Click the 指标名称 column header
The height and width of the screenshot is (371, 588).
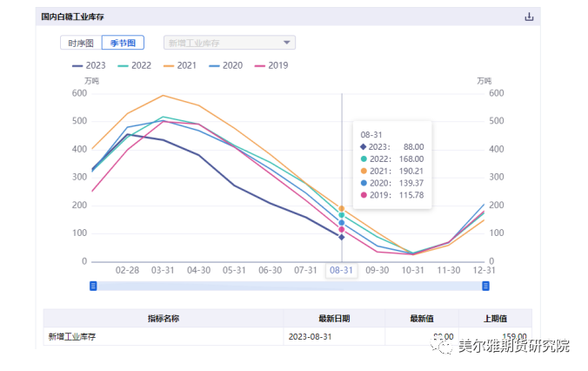point(164,318)
